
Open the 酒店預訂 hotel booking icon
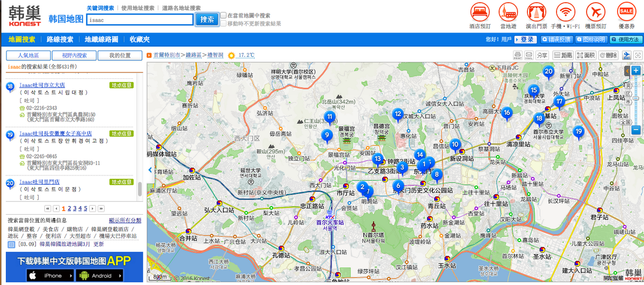[x=480, y=12]
